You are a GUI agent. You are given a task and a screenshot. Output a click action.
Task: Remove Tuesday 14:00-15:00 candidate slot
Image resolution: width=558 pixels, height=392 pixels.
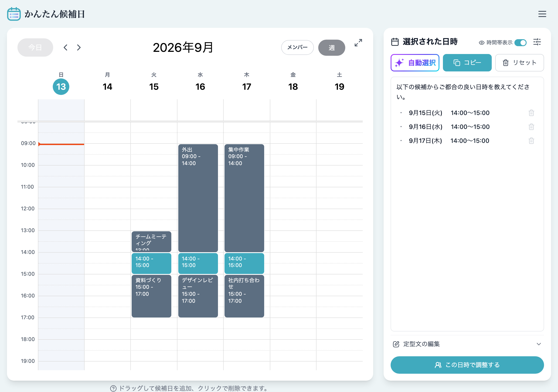point(151,263)
